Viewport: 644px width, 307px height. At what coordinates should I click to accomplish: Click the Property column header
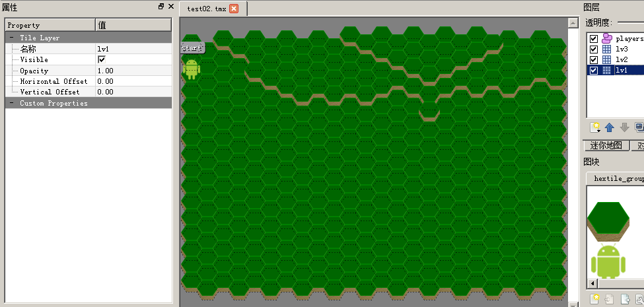(50, 26)
